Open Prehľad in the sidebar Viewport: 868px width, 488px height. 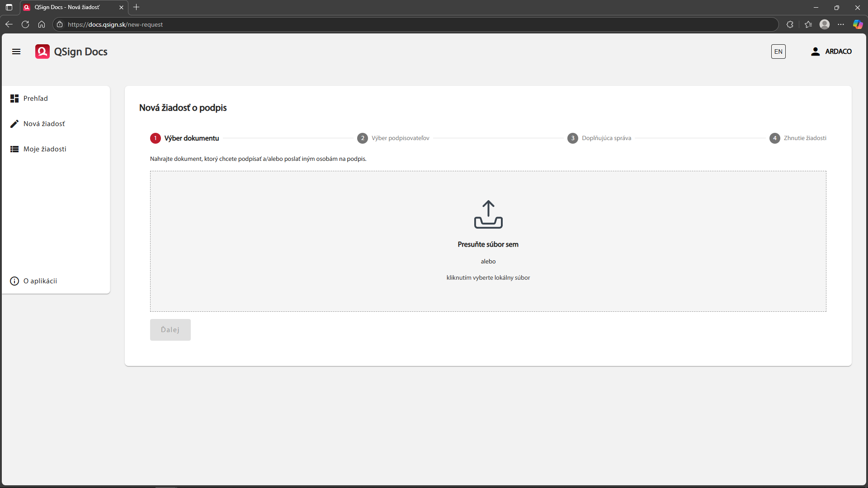pos(35,99)
